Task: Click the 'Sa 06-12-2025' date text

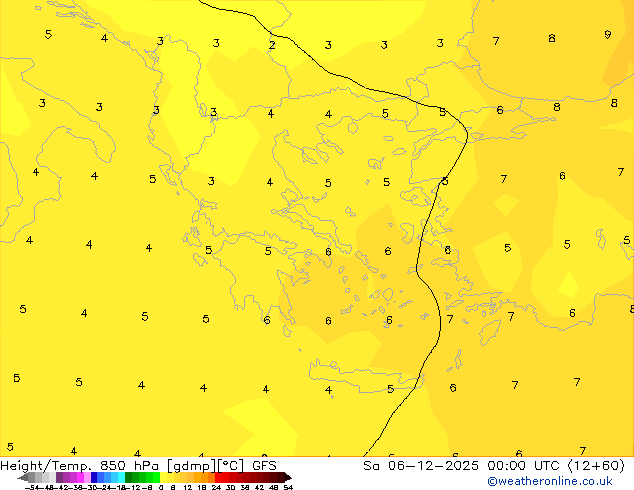Action: coord(421,466)
